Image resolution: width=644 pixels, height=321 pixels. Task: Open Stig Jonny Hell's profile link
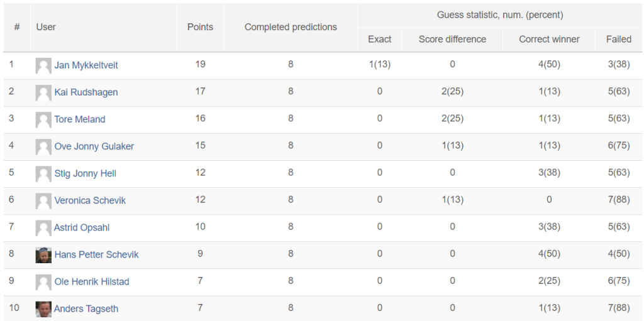[x=86, y=173]
